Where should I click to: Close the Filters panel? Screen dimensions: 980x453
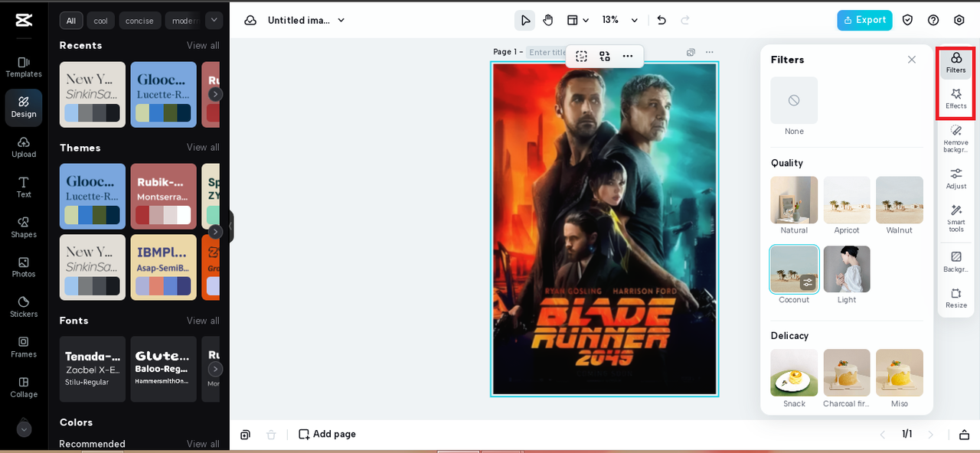[911, 60]
